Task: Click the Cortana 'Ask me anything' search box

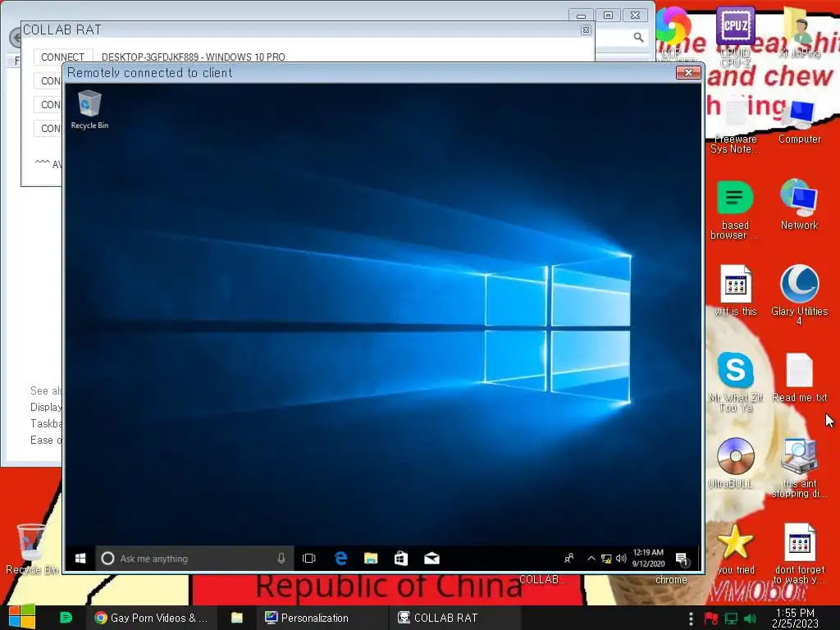Action: pos(195,559)
